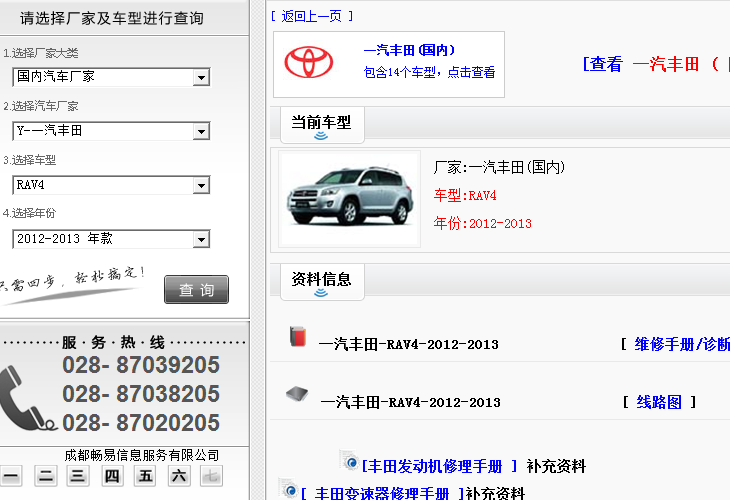The height and width of the screenshot is (500, 730).
Task: Click the 六 number tile
Action: [x=179, y=476]
